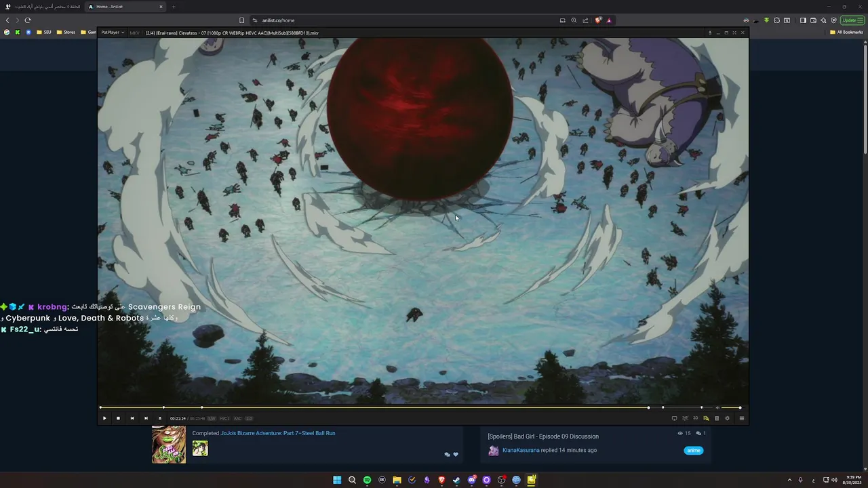
Task: Open file via PotPlayer eject button
Action: tap(160, 418)
